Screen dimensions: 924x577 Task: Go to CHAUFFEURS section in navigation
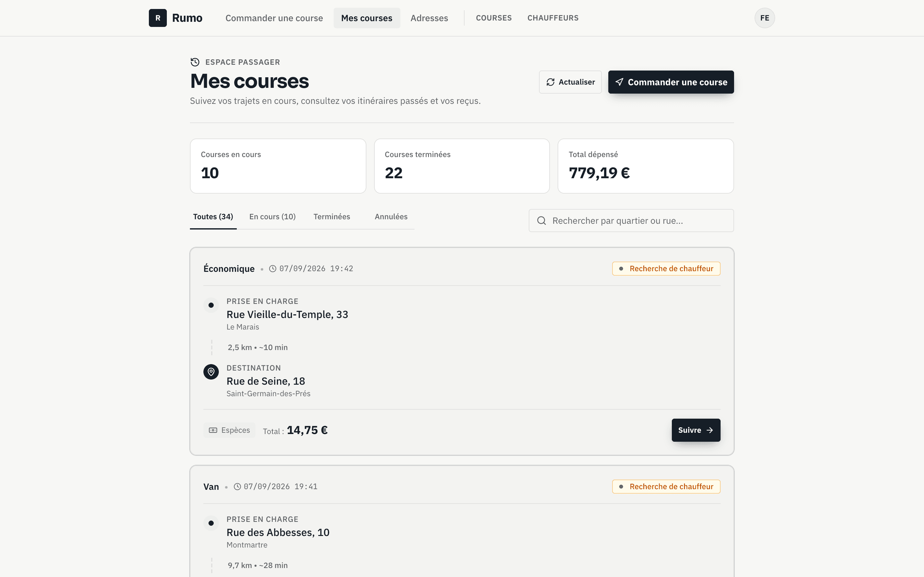point(553,18)
